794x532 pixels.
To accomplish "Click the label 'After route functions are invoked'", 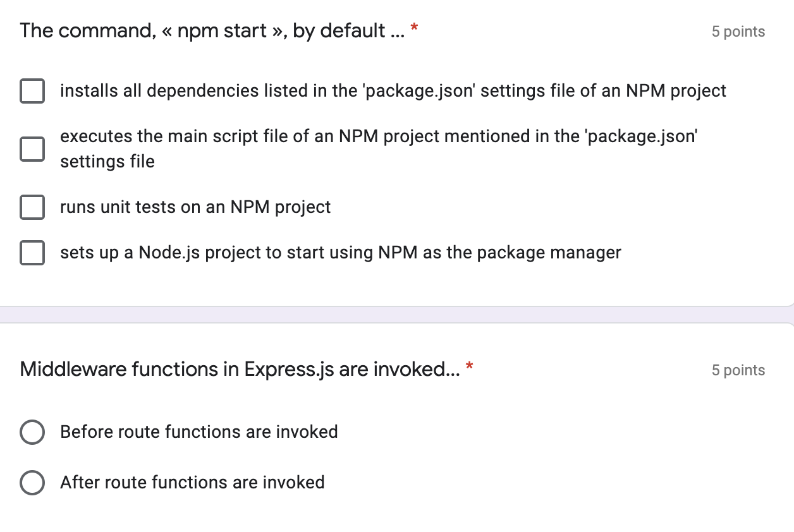I will (192, 483).
